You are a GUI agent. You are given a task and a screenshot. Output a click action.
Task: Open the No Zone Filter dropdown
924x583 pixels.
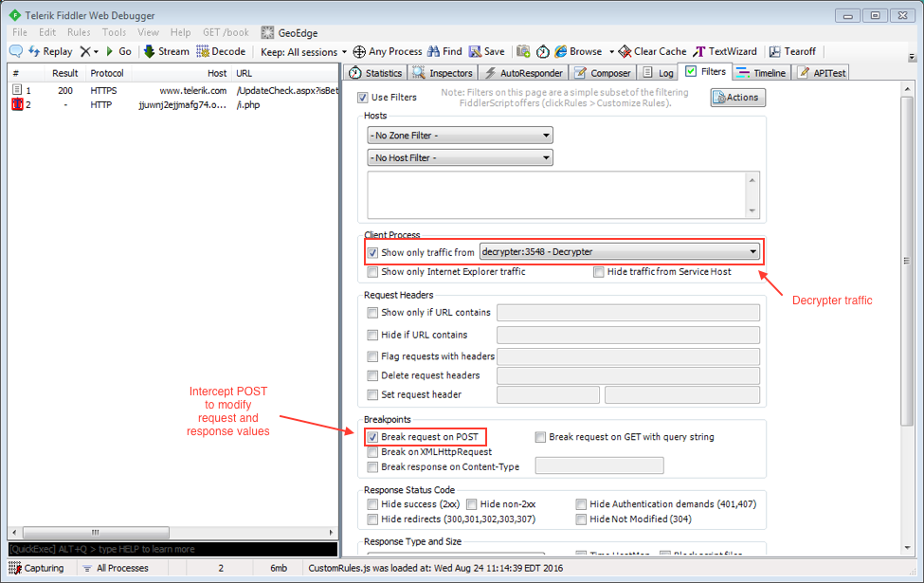460,136
